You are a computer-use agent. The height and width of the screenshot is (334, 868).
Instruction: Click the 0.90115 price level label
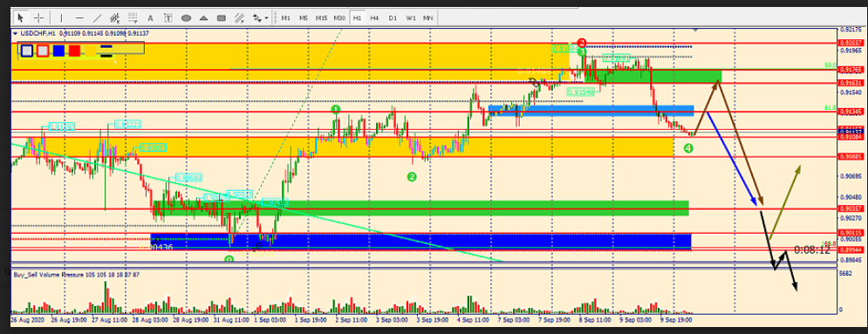pos(851,233)
